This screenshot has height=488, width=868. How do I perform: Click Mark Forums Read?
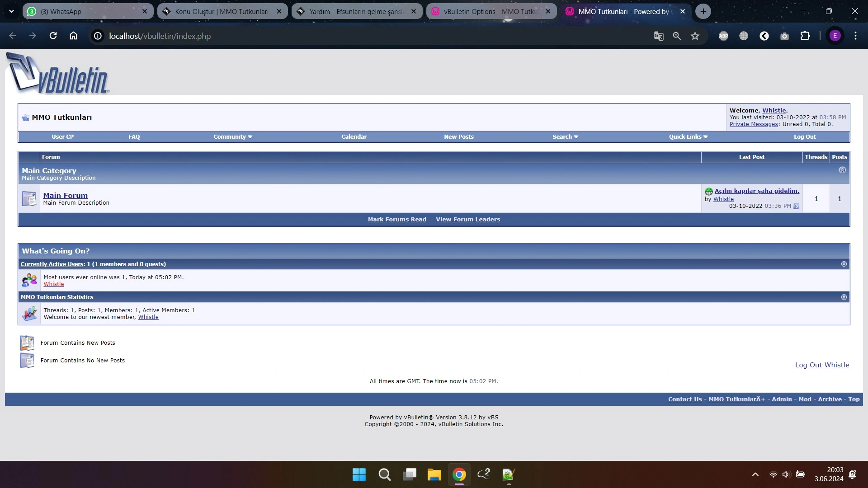pos(397,220)
